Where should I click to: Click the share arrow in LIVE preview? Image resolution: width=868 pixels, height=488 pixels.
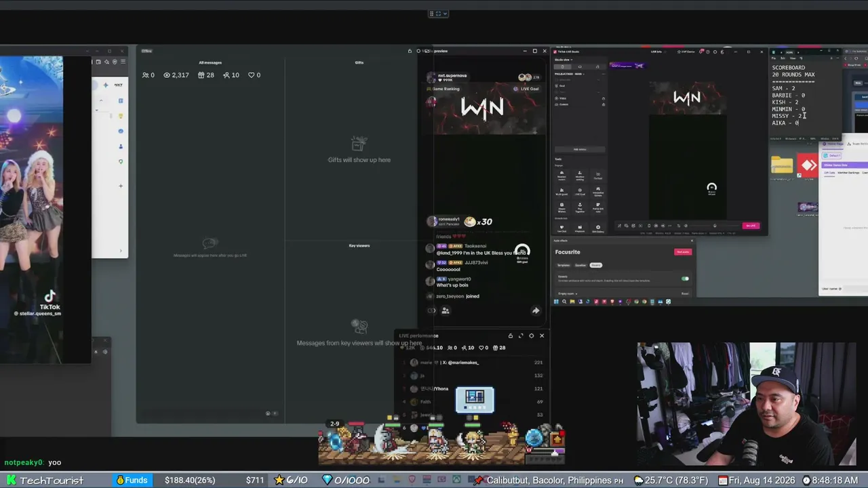(536, 310)
